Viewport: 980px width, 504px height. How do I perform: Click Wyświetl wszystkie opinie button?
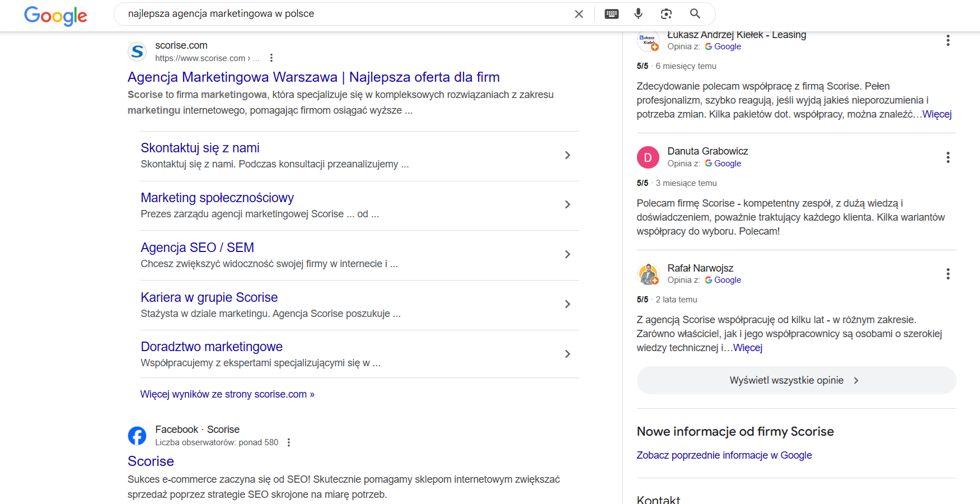coord(796,380)
